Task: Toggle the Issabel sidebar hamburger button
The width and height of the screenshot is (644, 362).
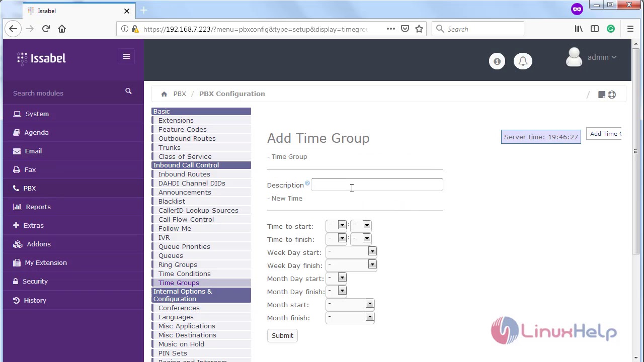Action: 126,57
